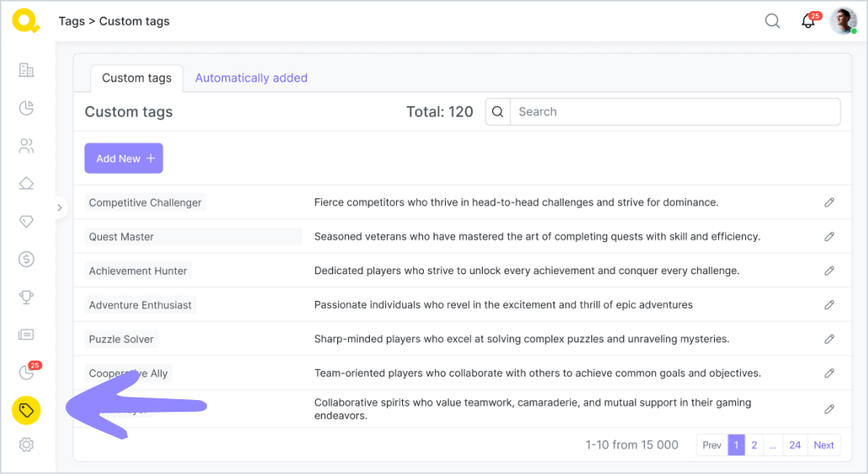Open the dollar coin sidebar icon
868x474 pixels.
pos(26,259)
